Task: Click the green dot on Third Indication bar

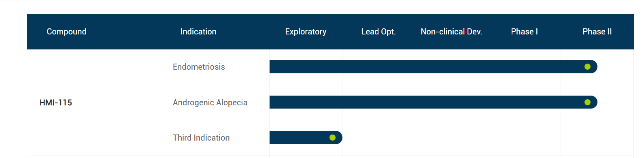Action: pyautogui.click(x=332, y=138)
